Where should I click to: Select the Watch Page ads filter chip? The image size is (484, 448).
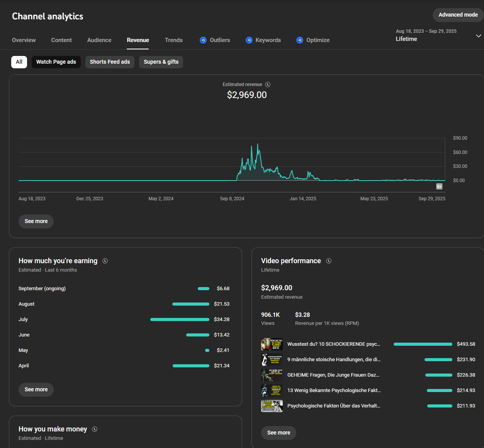56,62
